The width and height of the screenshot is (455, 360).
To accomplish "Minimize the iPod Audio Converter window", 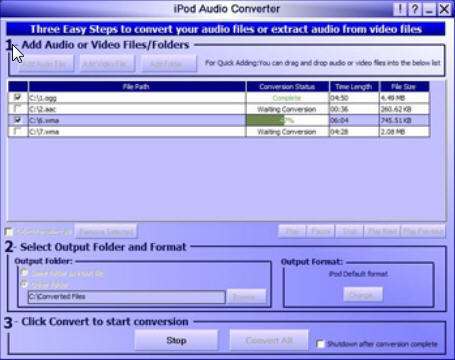I will 429,9.
